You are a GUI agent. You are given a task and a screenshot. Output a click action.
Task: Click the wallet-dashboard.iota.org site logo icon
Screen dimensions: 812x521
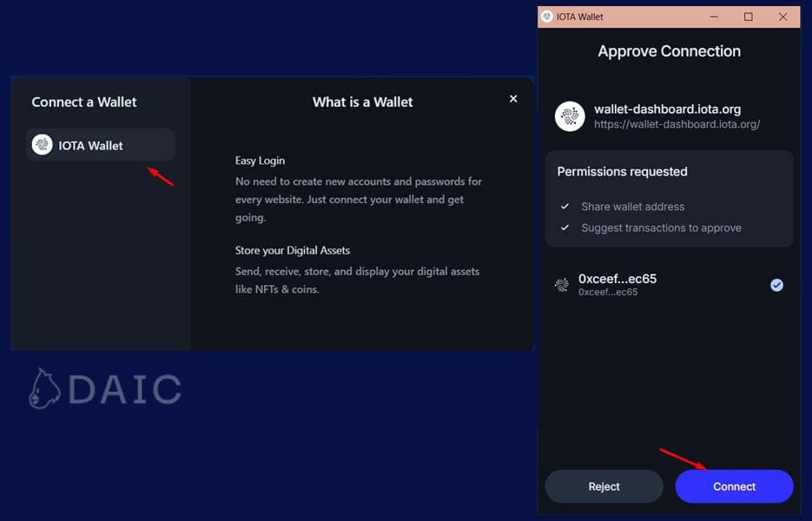click(570, 116)
